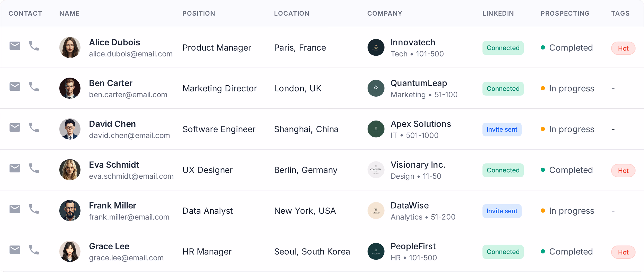The width and height of the screenshot is (644, 272).
Task: Select the Marketing Director position cell
Action: click(220, 88)
